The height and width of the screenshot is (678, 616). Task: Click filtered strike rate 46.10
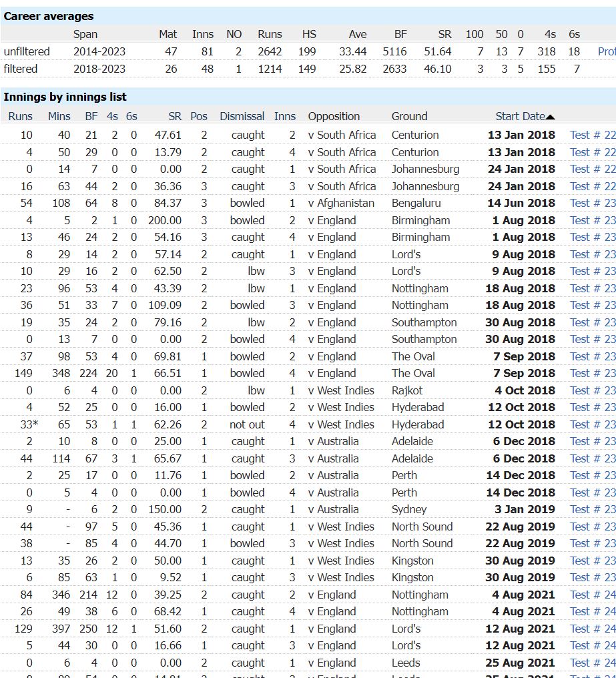click(x=437, y=69)
